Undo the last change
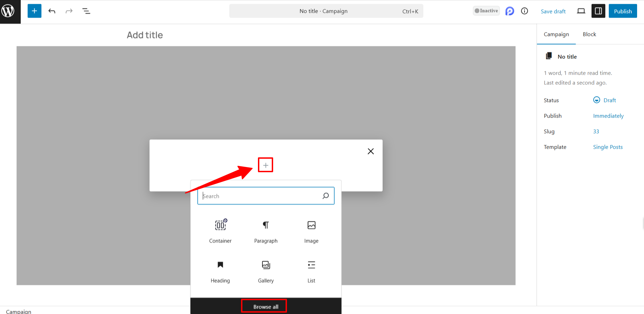 (52, 11)
